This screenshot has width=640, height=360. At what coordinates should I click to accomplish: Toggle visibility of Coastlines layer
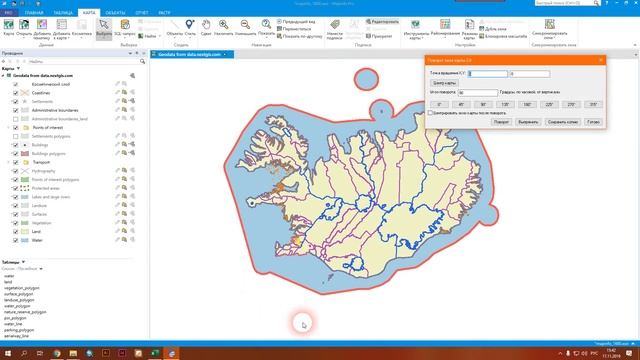pyautogui.click(x=16, y=93)
